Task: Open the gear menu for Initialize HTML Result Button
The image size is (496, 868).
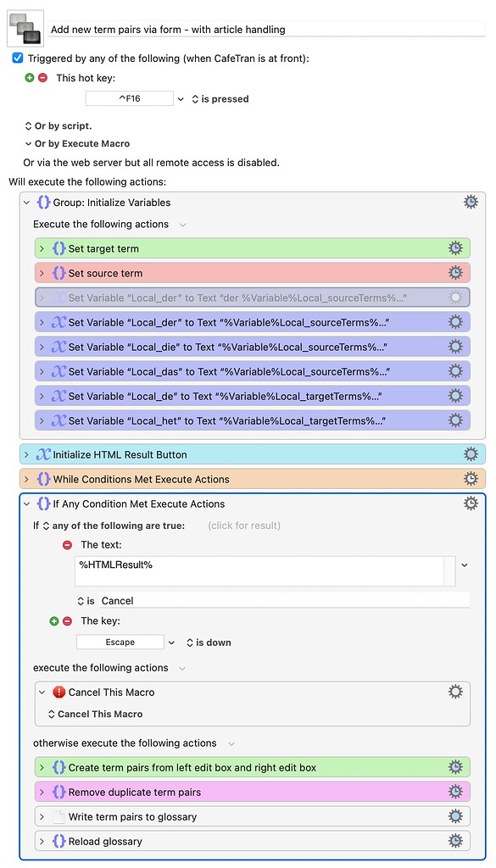Action: tap(471, 454)
